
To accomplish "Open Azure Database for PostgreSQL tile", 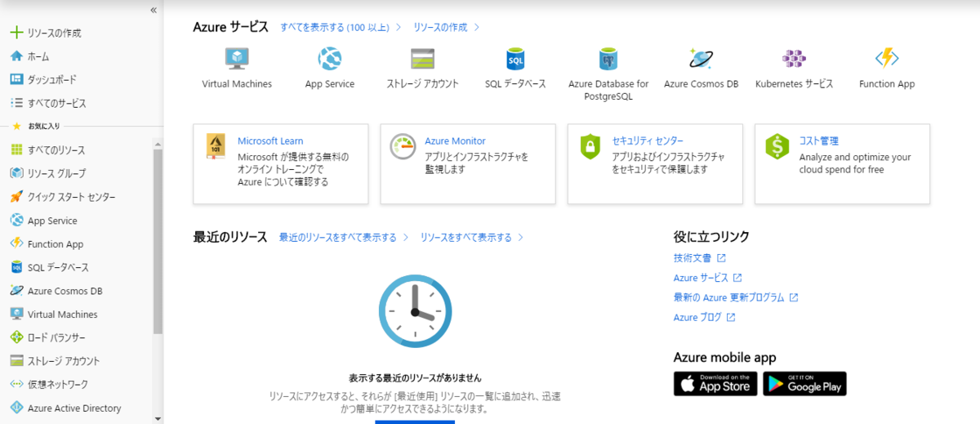I will [608, 74].
